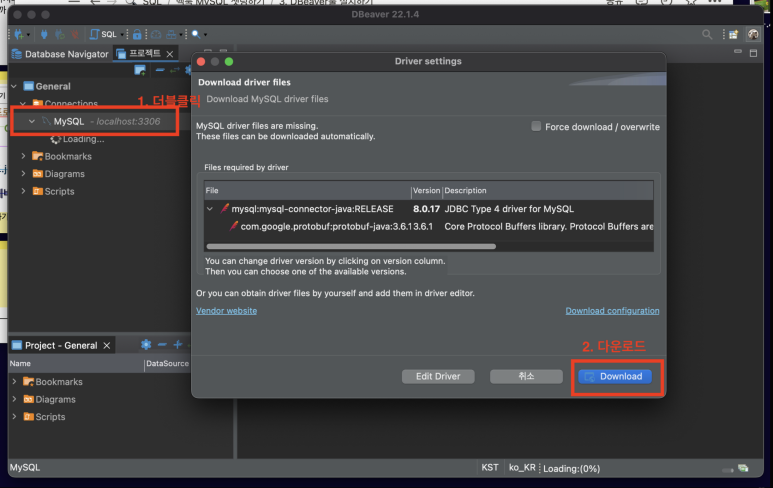Click the plus icon in Project panel
Viewport: 773px width, 488px height.
click(x=177, y=344)
